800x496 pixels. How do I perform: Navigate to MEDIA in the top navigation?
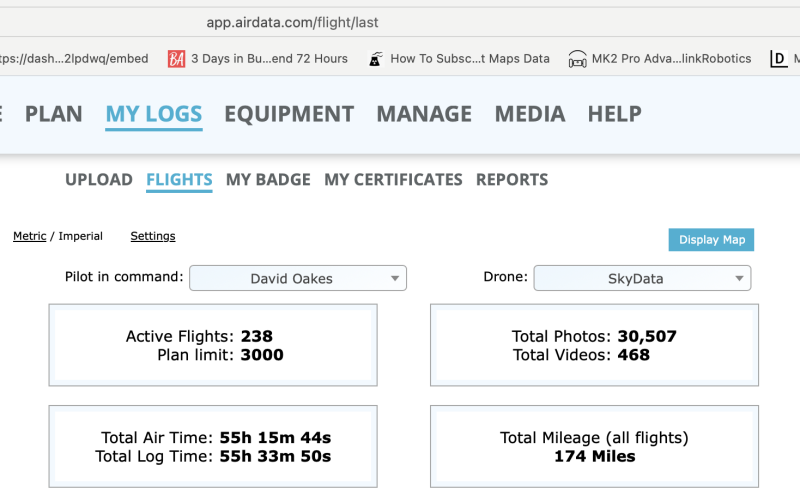tap(530, 114)
